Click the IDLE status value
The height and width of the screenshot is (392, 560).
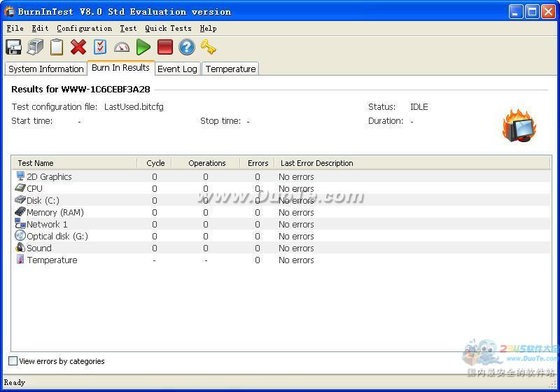[x=419, y=106]
